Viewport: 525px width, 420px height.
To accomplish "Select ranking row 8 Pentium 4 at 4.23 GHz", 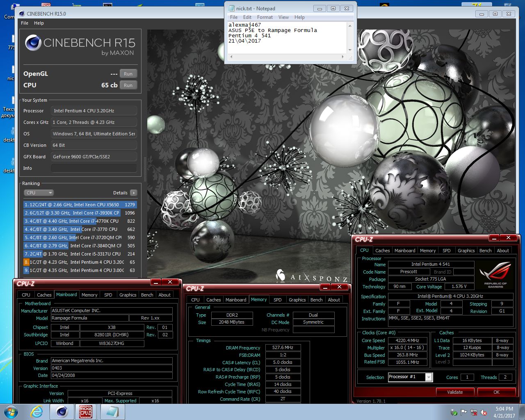I will [80, 262].
